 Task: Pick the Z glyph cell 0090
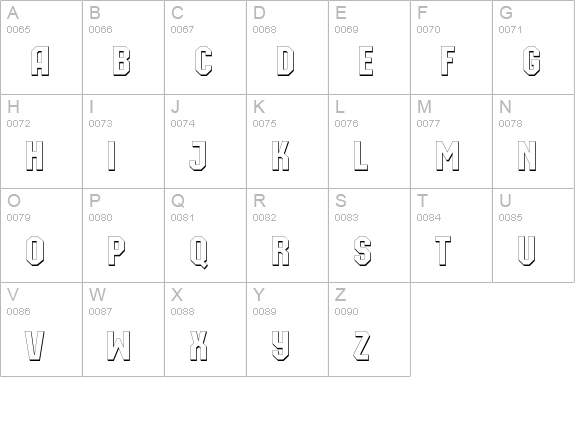(369, 329)
